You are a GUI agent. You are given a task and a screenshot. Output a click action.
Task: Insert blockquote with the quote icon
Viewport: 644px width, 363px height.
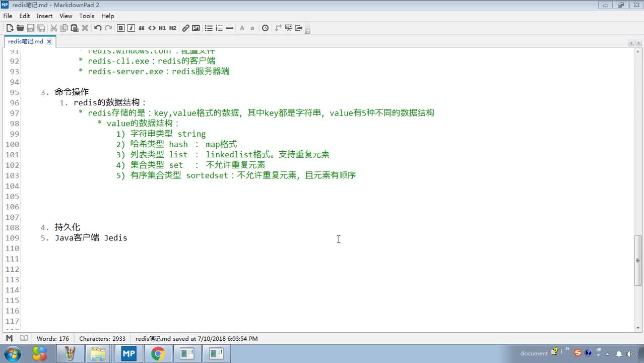tap(142, 28)
